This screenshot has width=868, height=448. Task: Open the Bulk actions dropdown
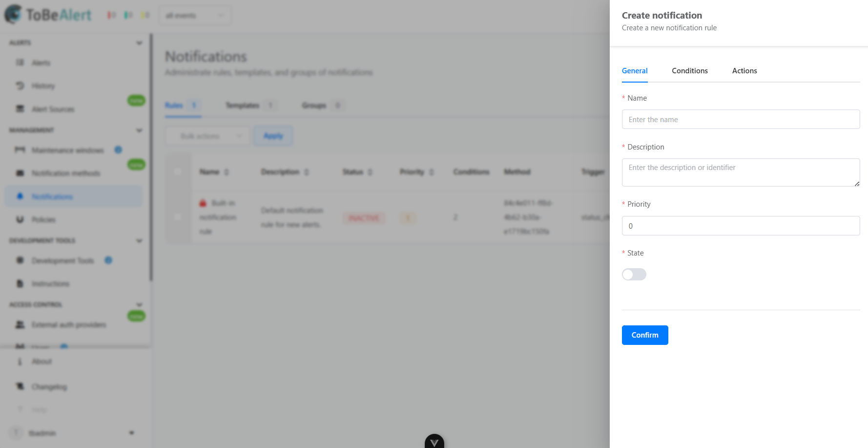click(208, 136)
